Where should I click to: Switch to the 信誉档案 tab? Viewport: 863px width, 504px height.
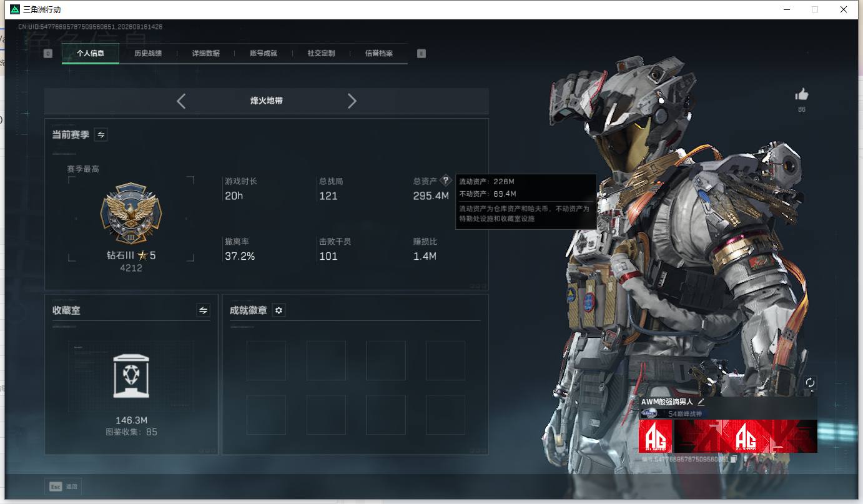[379, 54]
